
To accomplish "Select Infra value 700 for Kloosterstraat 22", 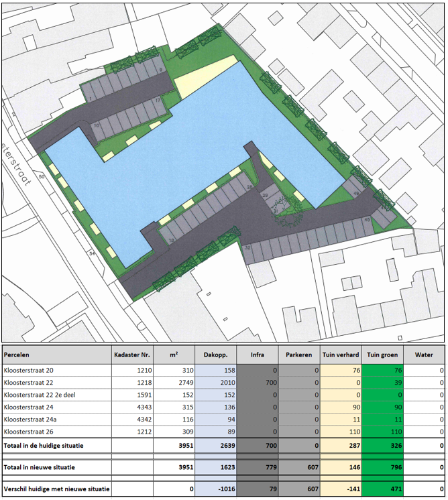I will (271, 383).
